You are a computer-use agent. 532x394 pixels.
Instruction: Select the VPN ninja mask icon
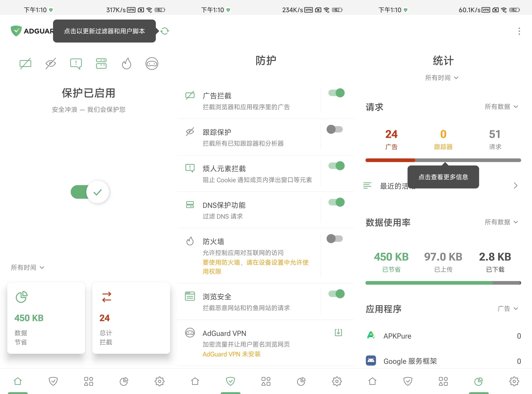point(152,63)
